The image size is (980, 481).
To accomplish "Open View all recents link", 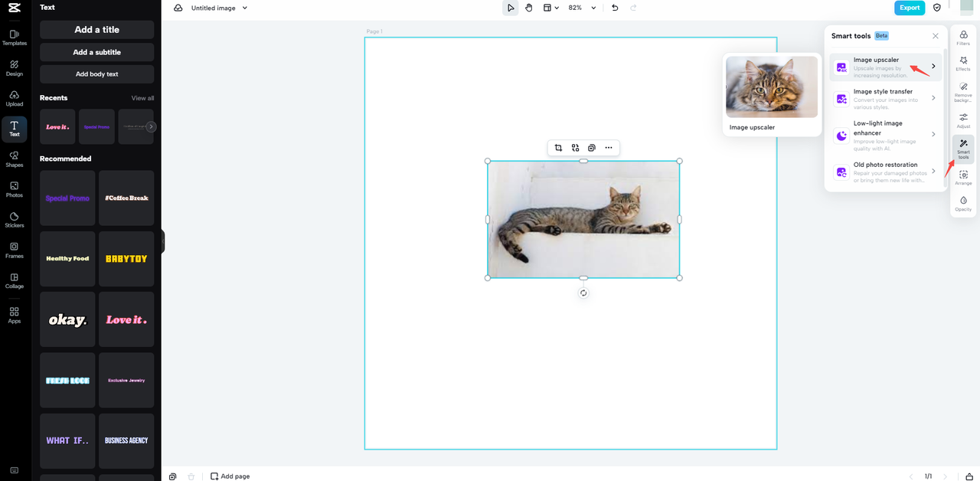I will 142,98.
